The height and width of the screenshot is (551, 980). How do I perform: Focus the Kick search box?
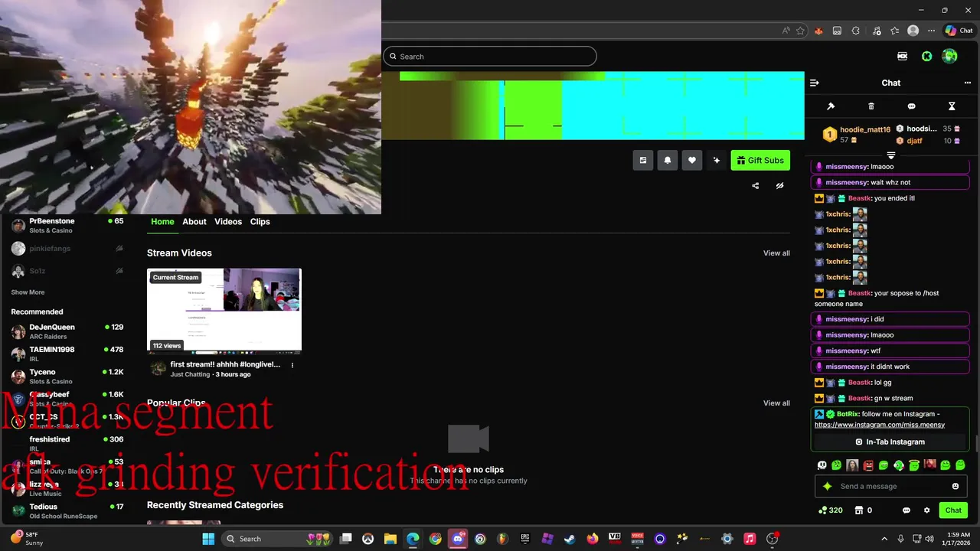[x=490, y=56]
